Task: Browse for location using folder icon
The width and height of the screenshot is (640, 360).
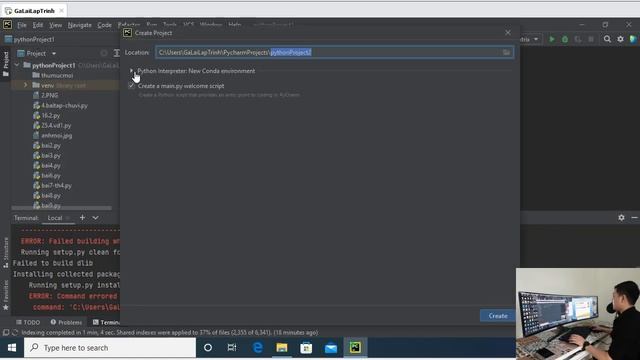Action: coord(506,52)
